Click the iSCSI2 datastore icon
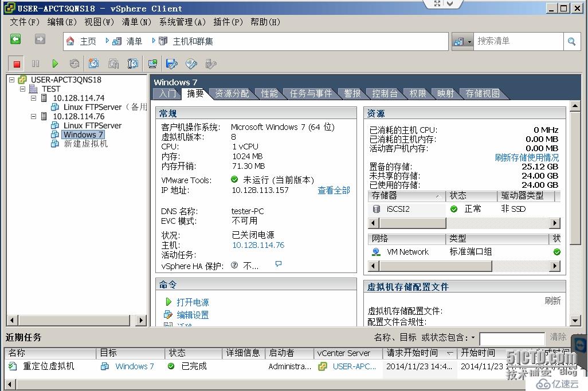The width and height of the screenshot is (588, 391). coord(377,209)
